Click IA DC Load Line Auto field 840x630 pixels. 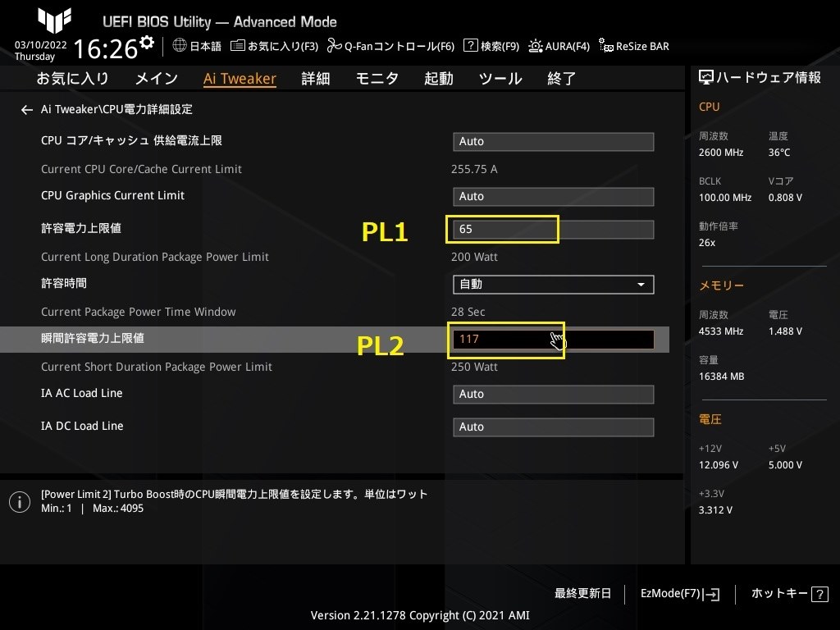(554, 427)
